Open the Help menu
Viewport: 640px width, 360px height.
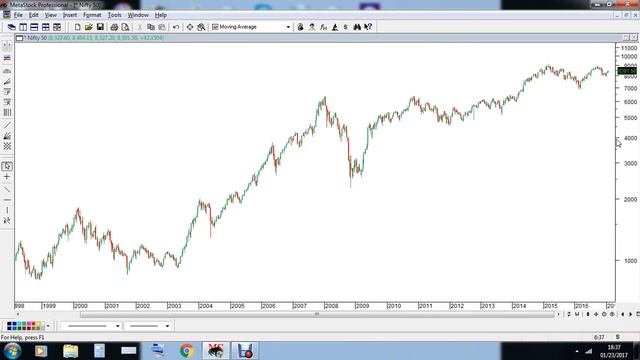(x=161, y=15)
